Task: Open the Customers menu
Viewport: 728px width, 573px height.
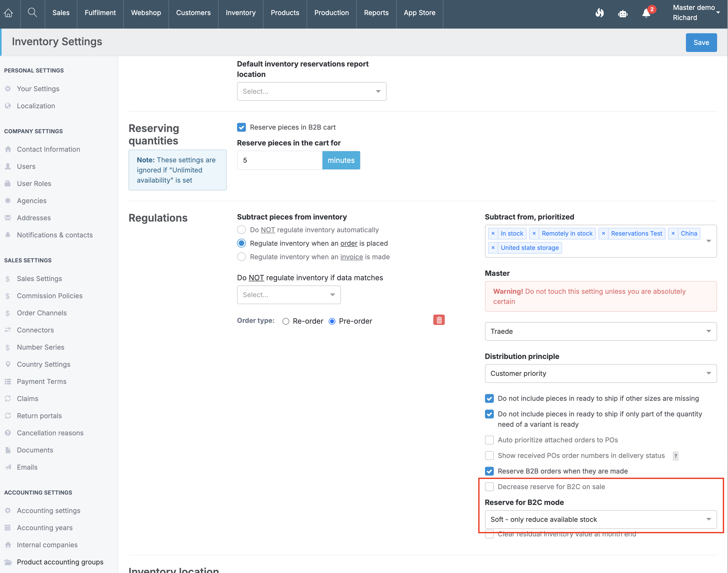Action: tap(193, 13)
